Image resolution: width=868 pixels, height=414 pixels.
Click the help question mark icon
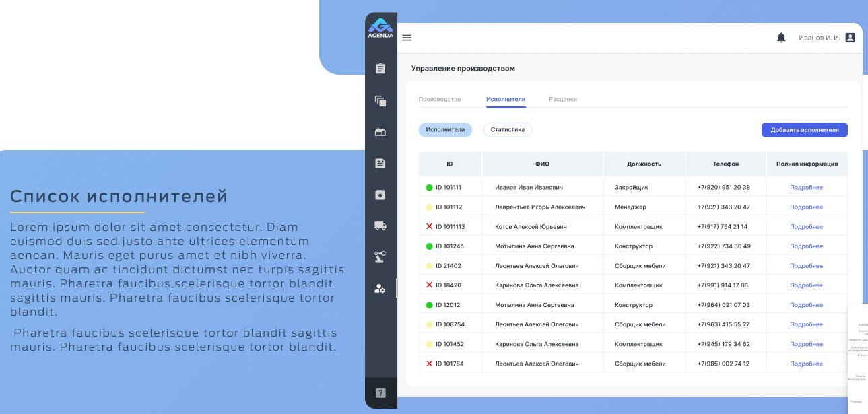click(x=380, y=393)
